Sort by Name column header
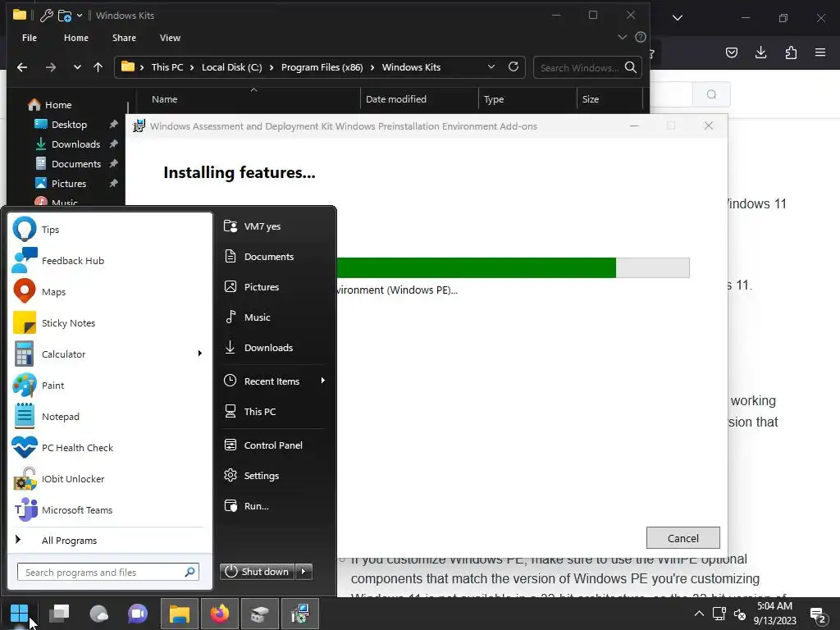 click(164, 99)
